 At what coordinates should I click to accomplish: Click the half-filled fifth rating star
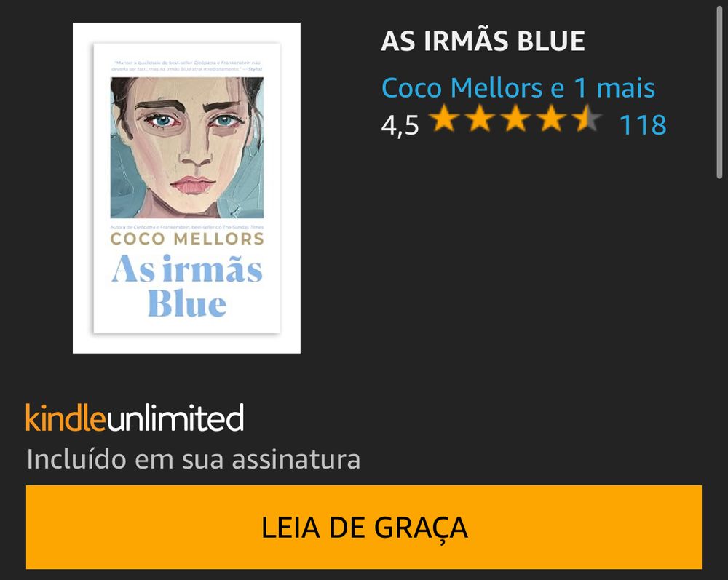(x=587, y=119)
